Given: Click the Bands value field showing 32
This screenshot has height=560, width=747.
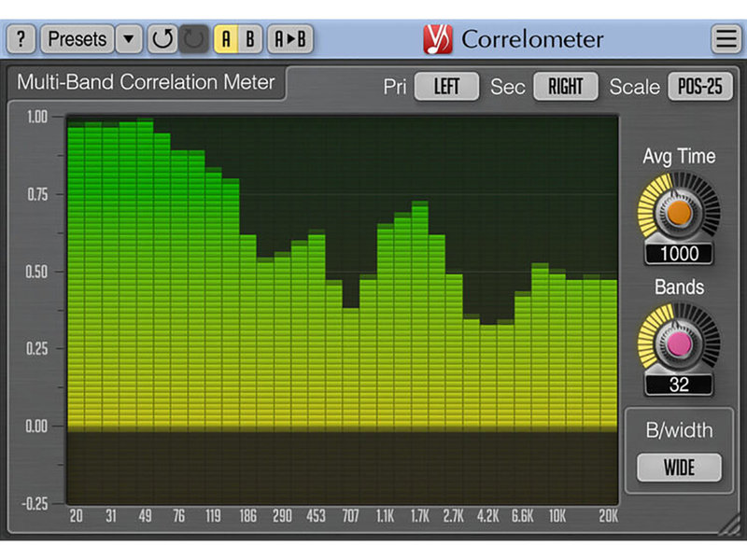Looking at the screenshot, I should (679, 384).
